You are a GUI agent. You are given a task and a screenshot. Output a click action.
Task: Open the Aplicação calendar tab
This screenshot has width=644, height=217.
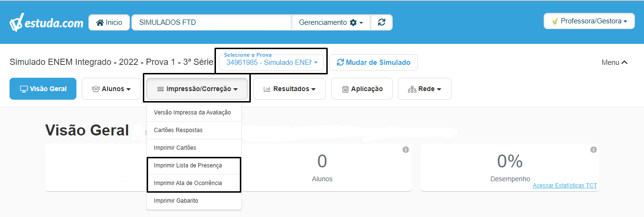pyautogui.click(x=362, y=89)
